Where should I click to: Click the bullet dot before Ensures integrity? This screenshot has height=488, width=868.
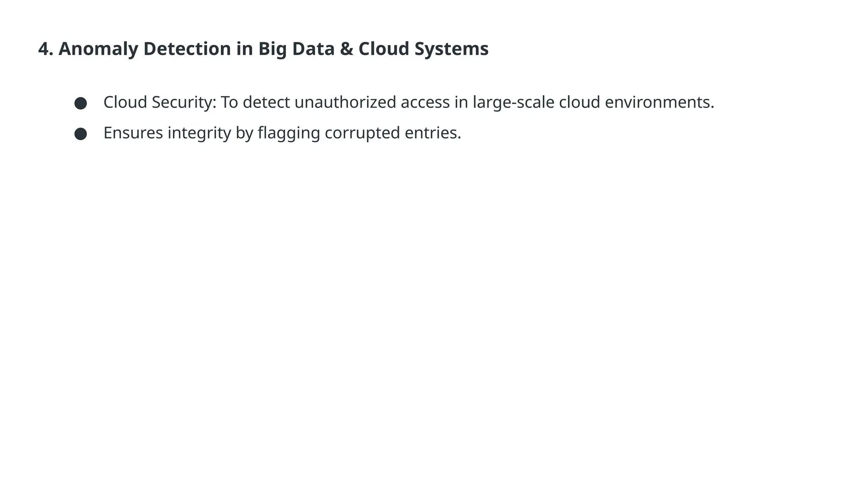pos(81,134)
